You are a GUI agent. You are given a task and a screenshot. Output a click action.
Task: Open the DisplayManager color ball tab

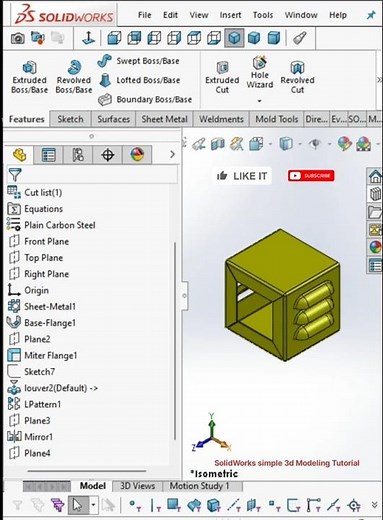coord(137,155)
